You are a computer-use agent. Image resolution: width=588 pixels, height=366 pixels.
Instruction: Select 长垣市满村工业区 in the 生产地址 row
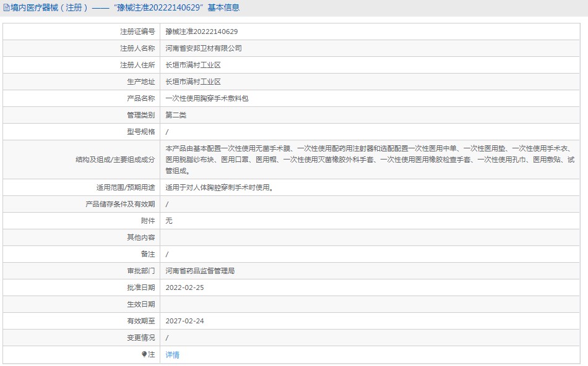pos(192,82)
